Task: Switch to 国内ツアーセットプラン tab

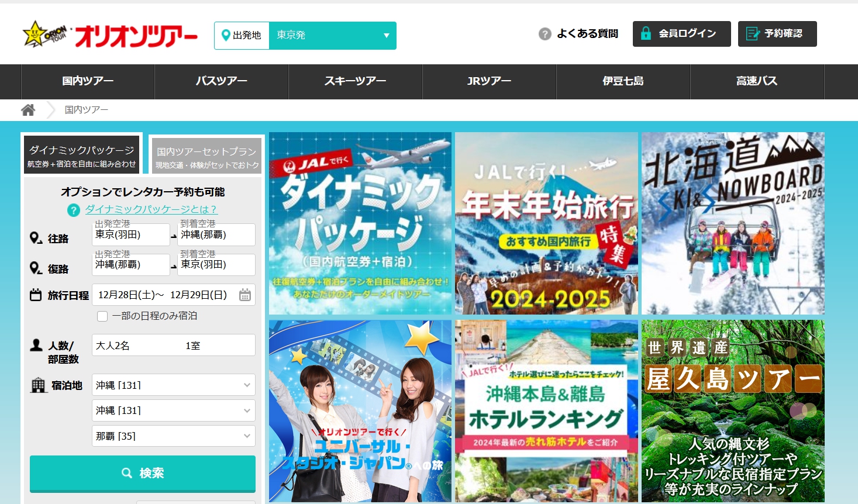Action: (206, 157)
